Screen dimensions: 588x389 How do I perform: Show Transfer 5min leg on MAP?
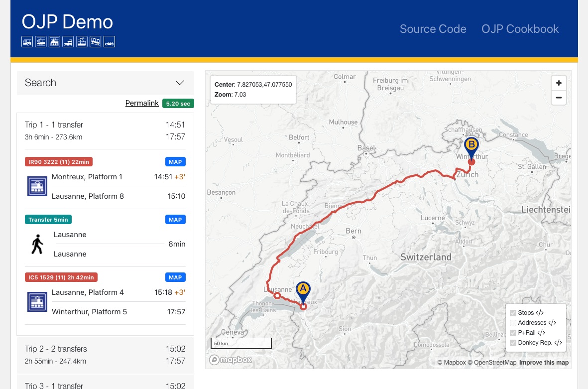coord(175,220)
